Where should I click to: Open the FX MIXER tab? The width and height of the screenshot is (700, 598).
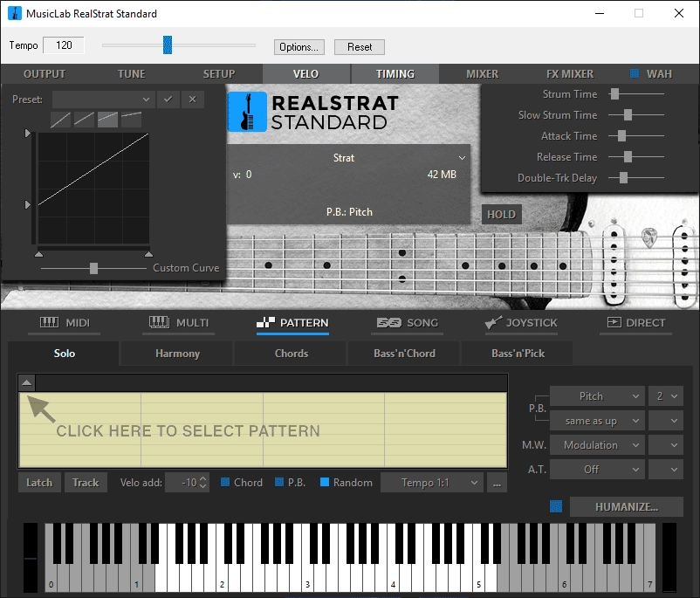[570, 73]
